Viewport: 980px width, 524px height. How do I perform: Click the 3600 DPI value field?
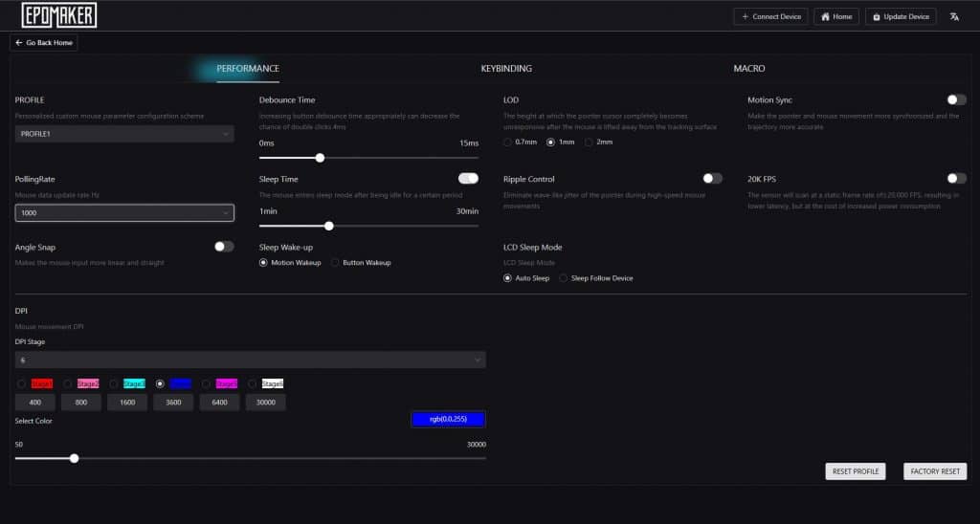(x=174, y=403)
